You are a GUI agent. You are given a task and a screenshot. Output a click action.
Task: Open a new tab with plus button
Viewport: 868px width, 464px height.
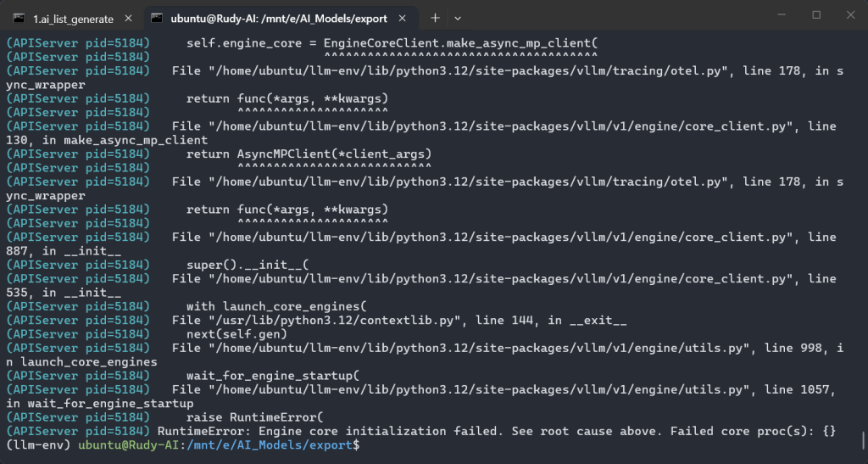pyautogui.click(x=435, y=17)
